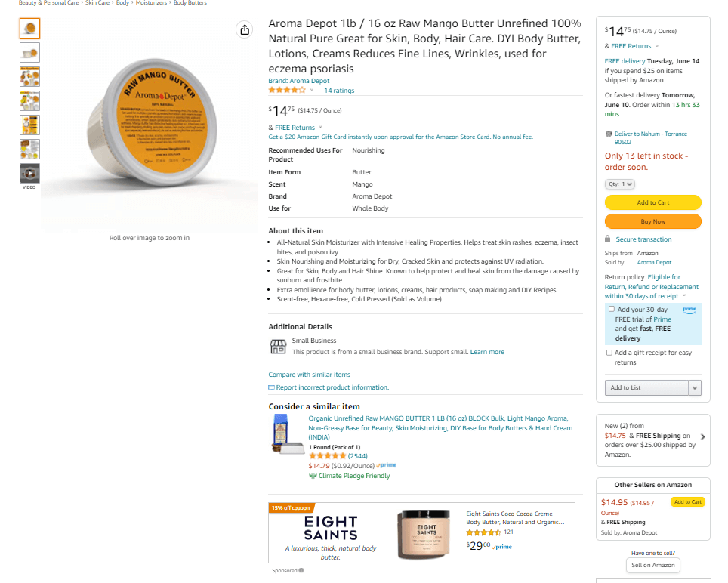Click the Buy Now button
This screenshot has height=583, width=728.
tap(652, 220)
